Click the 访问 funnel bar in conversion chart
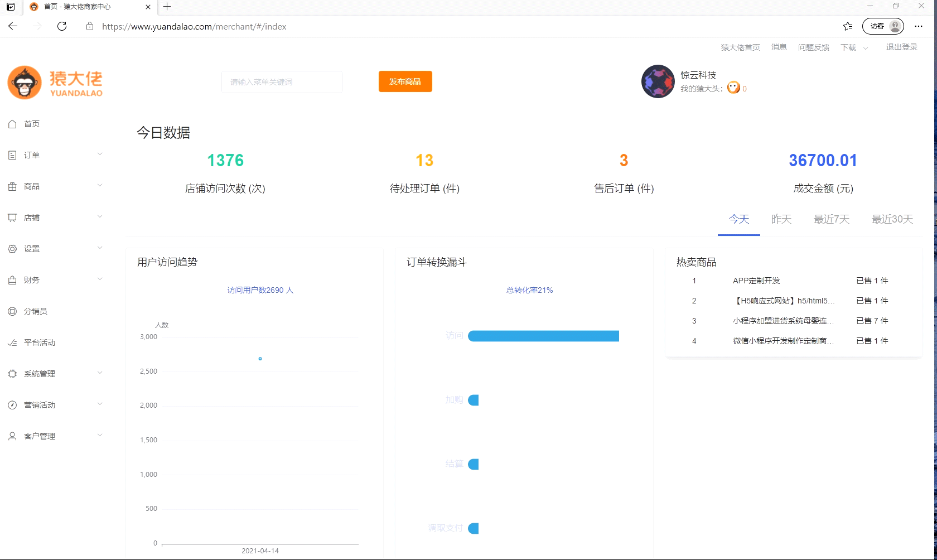937x560 pixels. pyautogui.click(x=543, y=336)
